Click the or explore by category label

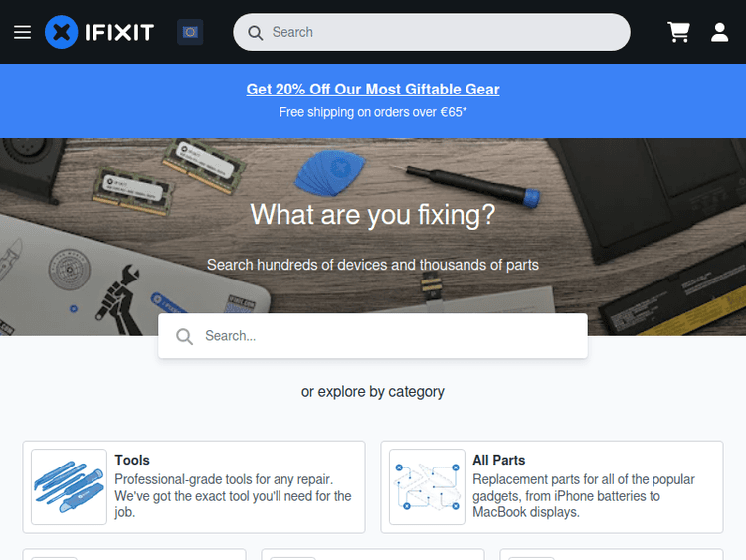pos(373,392)
